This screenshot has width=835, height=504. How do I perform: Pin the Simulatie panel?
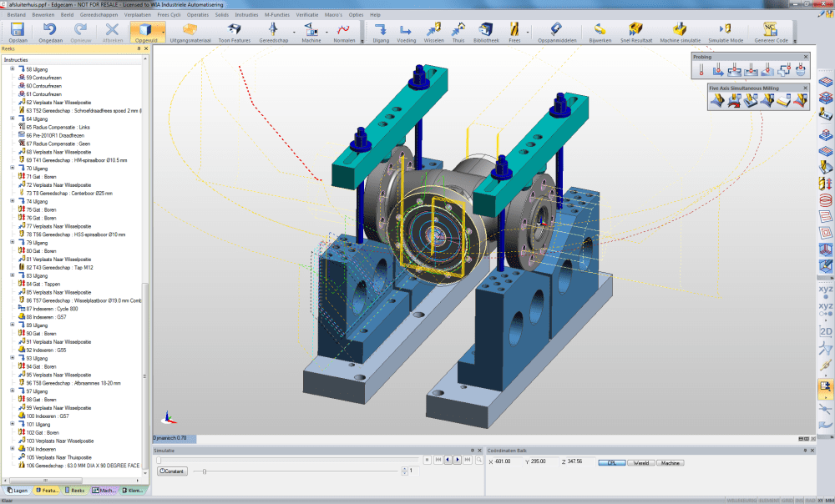[x=472, y=451]
